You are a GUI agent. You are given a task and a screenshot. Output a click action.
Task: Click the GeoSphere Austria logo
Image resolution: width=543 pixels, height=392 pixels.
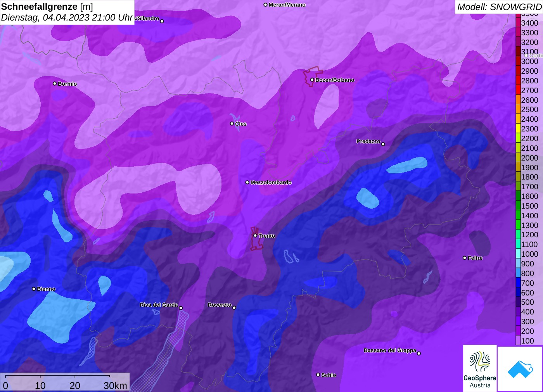tap(480, 368)
